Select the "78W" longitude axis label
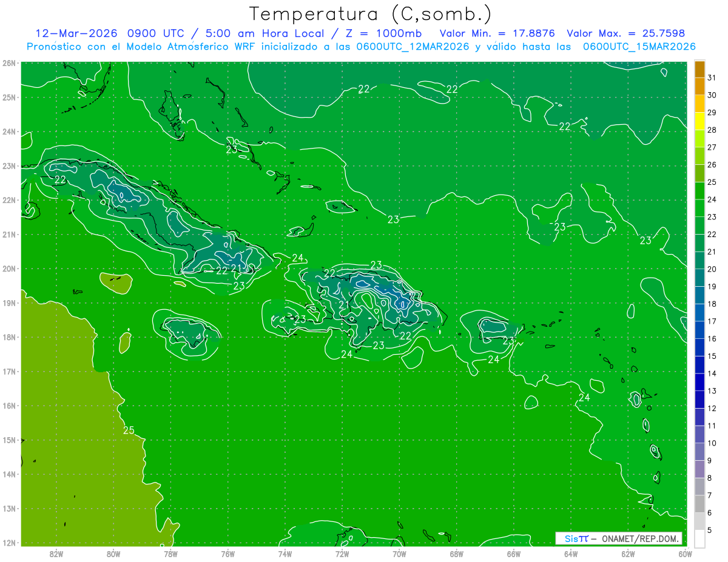This screenshot has height=562, width=728. [170, 554]
